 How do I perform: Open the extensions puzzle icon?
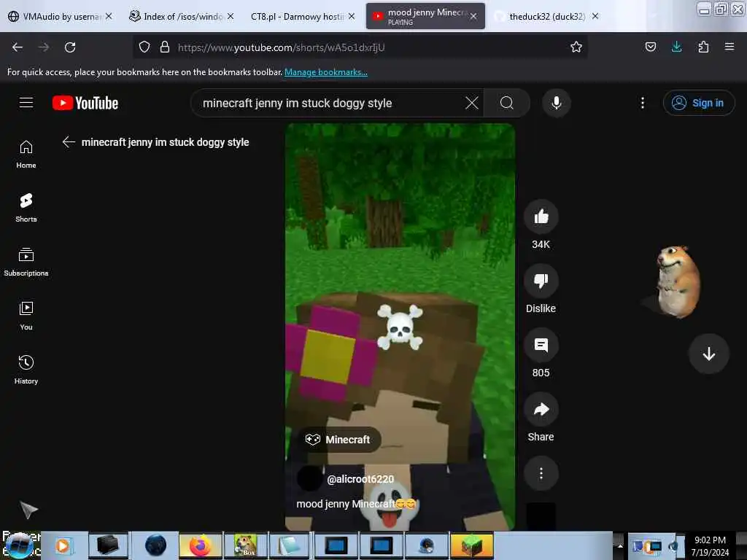pos(703,47)
